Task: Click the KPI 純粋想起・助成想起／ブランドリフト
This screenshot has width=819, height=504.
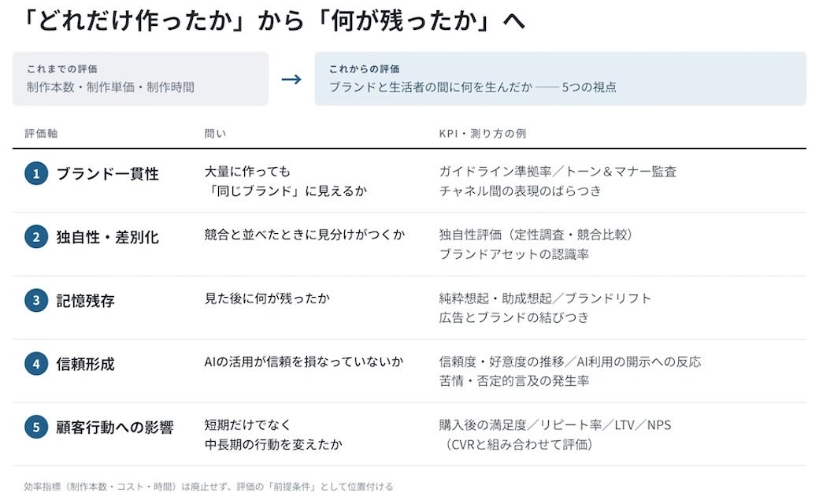Action: tap(545, 298)
